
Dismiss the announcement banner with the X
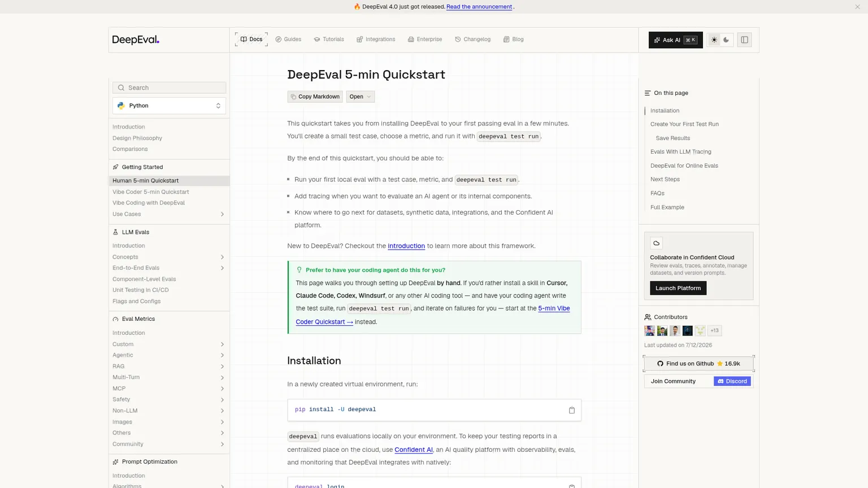coord(857,7)
